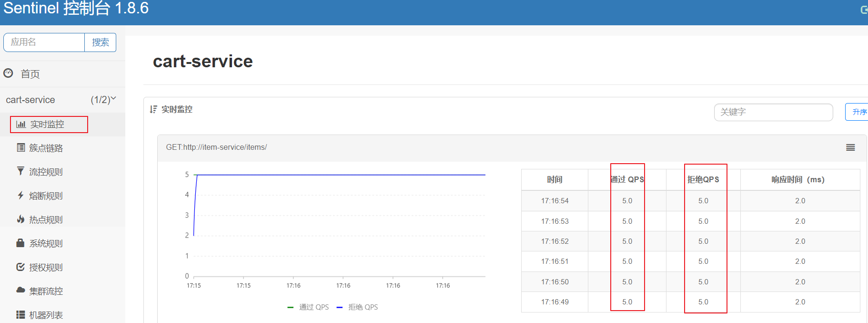Click the lightning bolt icon for 熔断规则
Image resolution: width=868 pixels, height=323 pixels.
(x=20, y=195)
